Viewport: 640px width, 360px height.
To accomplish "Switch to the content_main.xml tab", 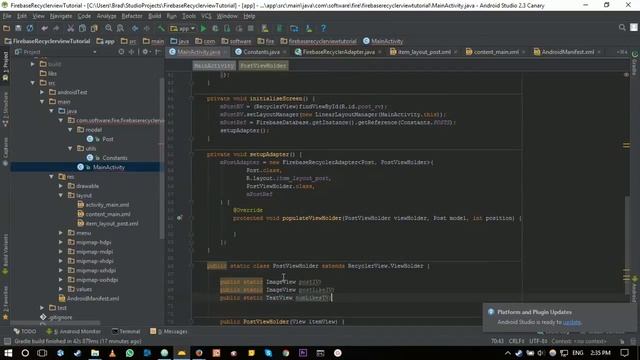I will (496, 52).
